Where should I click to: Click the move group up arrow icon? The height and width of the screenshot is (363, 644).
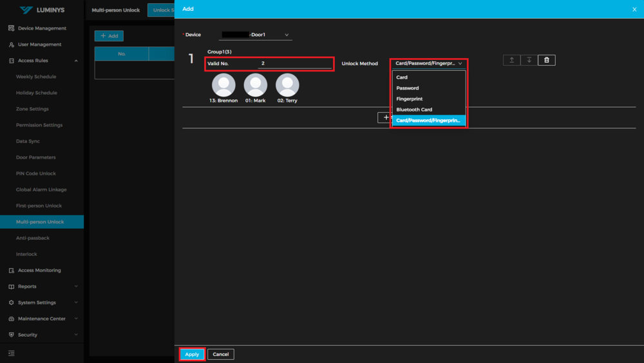click(511, 60)
